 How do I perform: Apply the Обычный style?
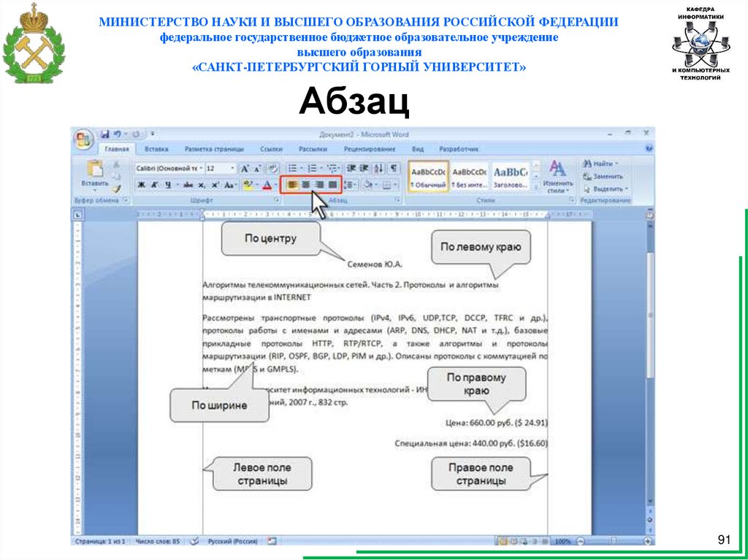pos(428,177)
